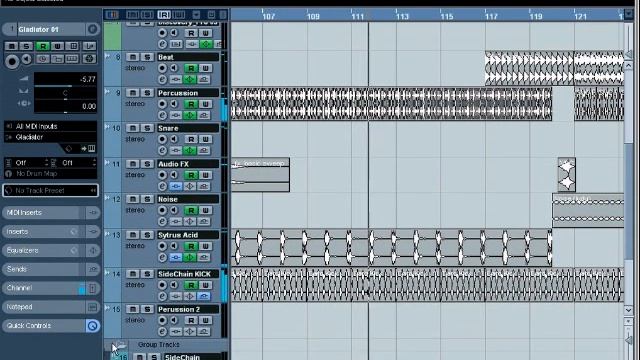Screen dimensions: 640x360
Task: Select the Gladiator 01 track name field
Action: click(50, 29)
